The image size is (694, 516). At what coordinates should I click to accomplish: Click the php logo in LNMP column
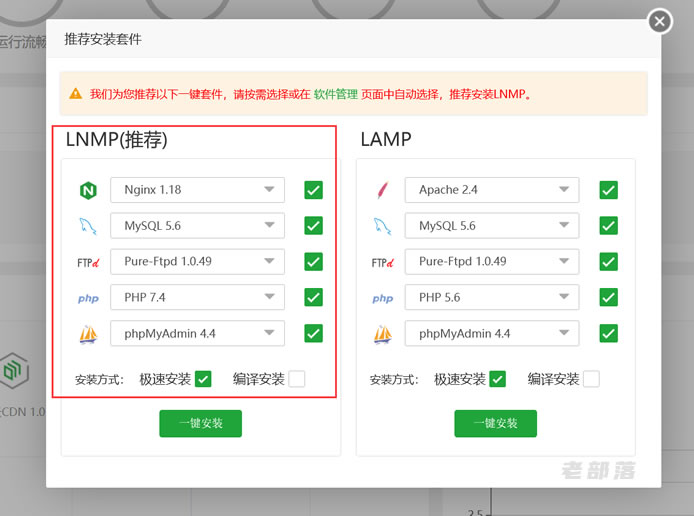88,299
